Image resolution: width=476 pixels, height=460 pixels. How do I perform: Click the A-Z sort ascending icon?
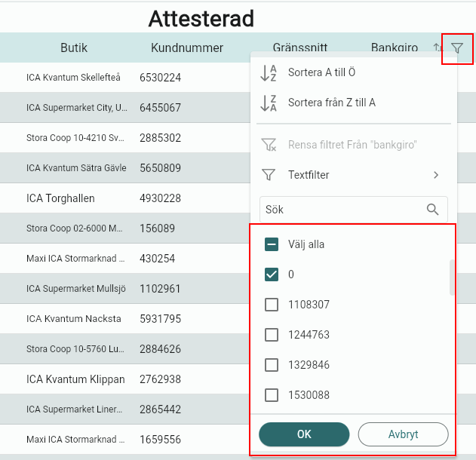coord(269,73)
